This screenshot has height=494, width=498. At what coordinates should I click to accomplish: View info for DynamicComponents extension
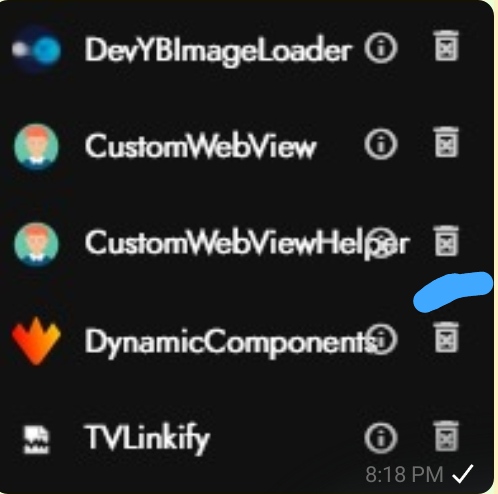pos(381,340)
